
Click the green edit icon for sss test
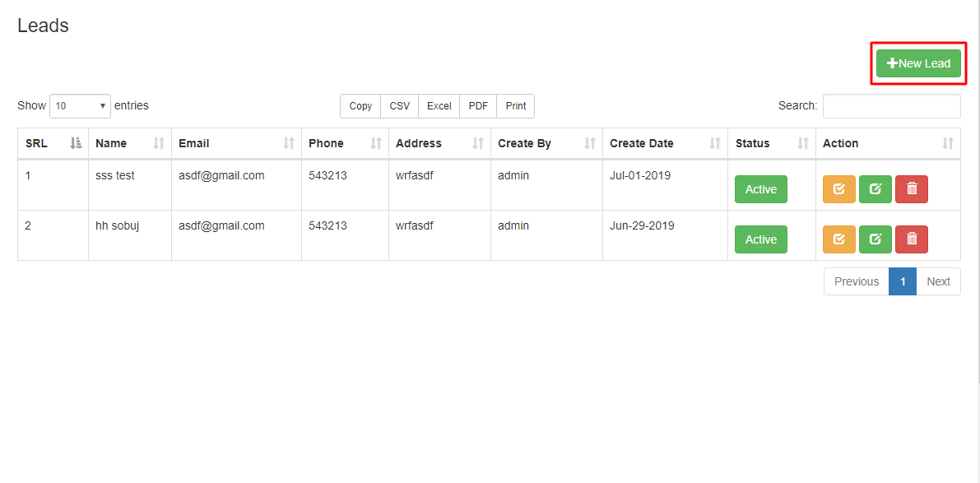[x=875, y=189]
